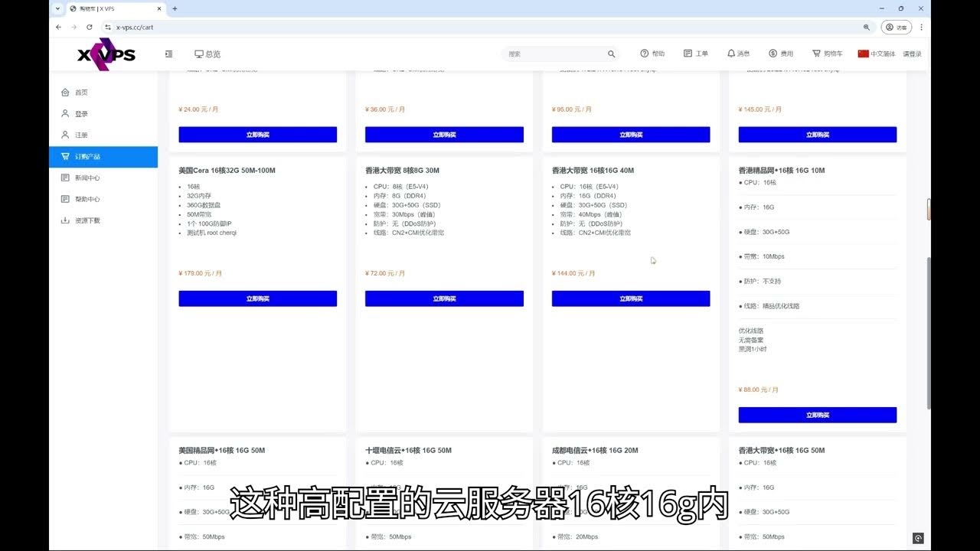Open the 资源下载 downloads section
Screen dimensions: 980x551
84,220
